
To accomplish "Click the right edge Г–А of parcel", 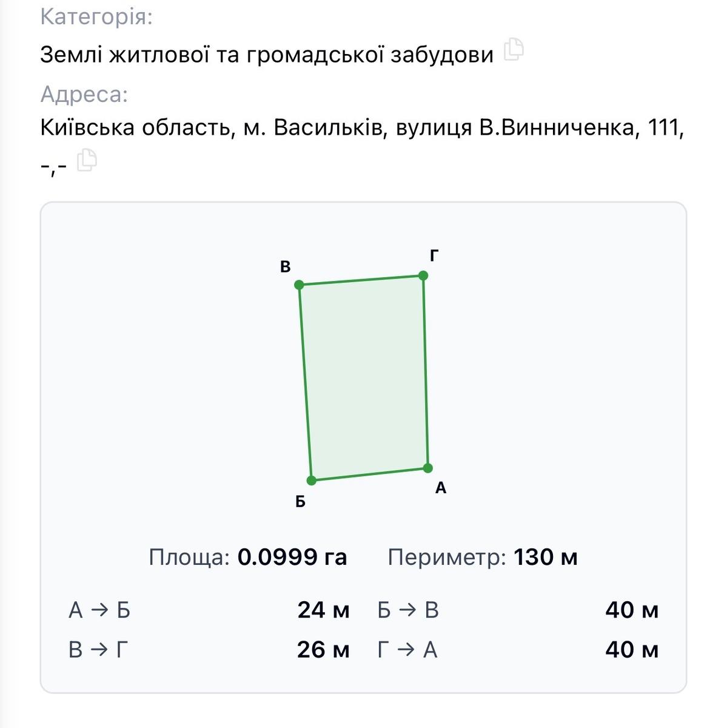I will pyautogui.click(x=426, y=371).
